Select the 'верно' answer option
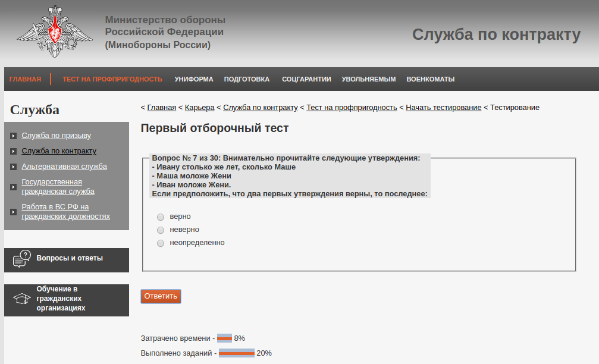The image size is (599, 364). (160, 216)
